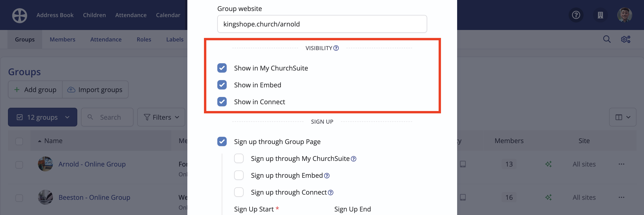Click the Add group button
Image resolution: width=644 pixels, height=215 pixels.
pos(35,89)
